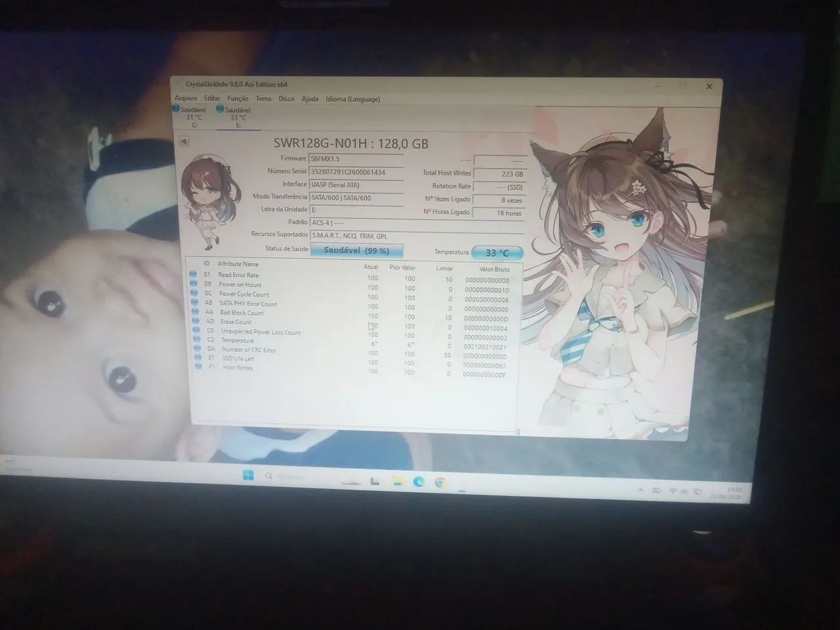
Task: Open the Idioma (Language) menu
Action: (x=353, y=99)
